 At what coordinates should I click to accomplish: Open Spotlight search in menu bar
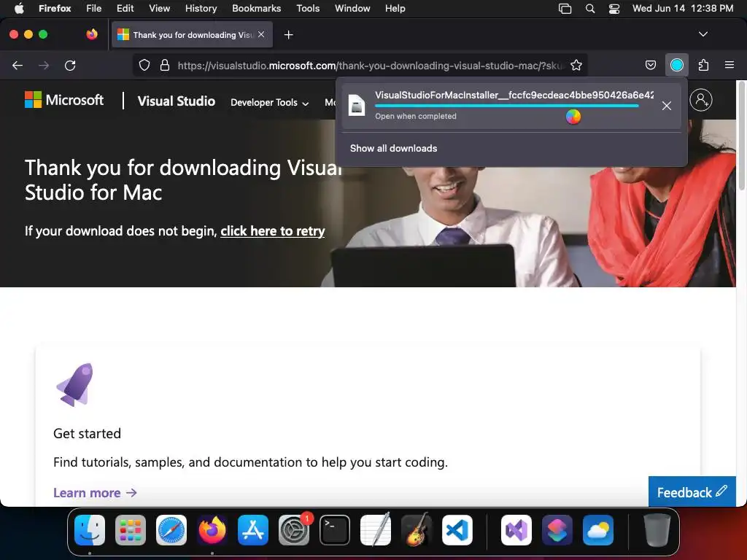(x=589, y=9)
